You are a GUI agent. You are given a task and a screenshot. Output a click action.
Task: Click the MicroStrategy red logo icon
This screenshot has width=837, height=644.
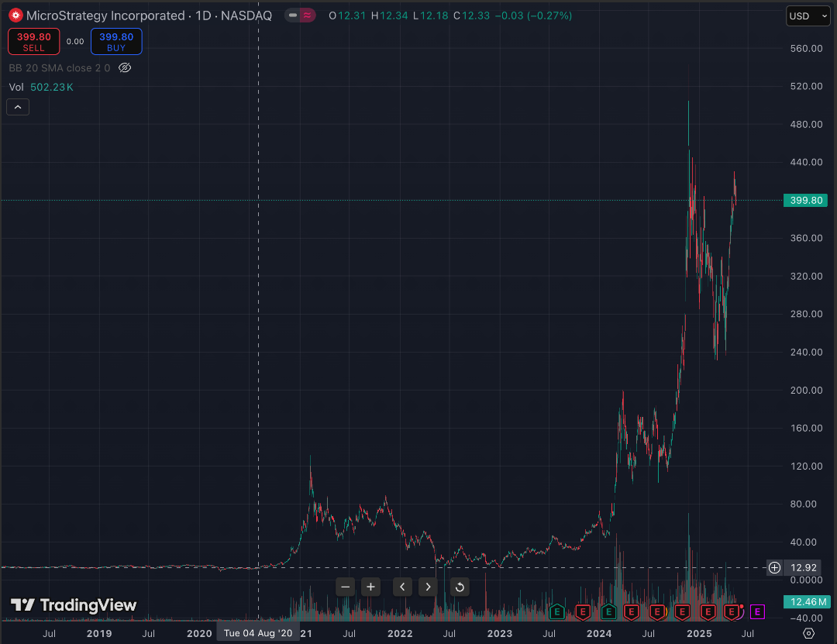(x=15, y=15)
